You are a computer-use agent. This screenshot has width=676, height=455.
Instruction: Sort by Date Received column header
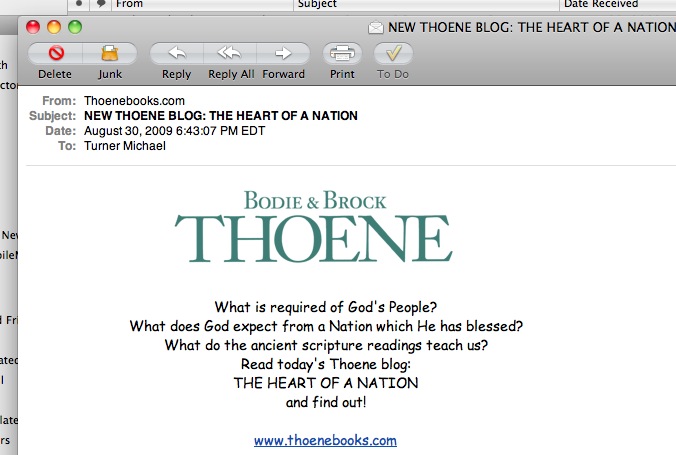(618, 4)
